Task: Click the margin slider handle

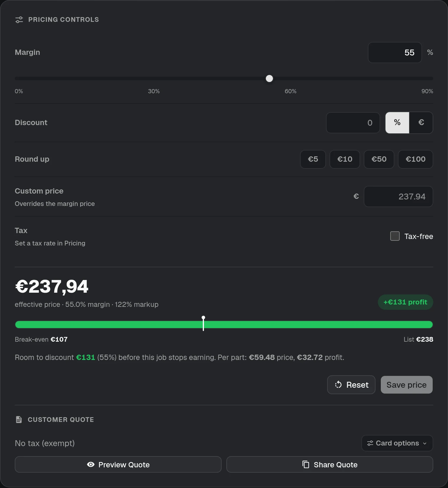Action: pos(269,78)
